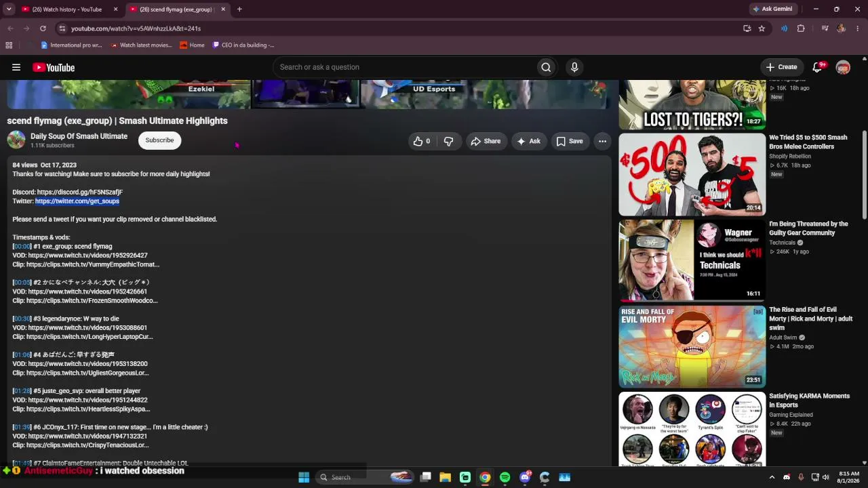
Task: Open the LOST TO TIGERS video thumbnail
Action: click(x=692, y=104)
